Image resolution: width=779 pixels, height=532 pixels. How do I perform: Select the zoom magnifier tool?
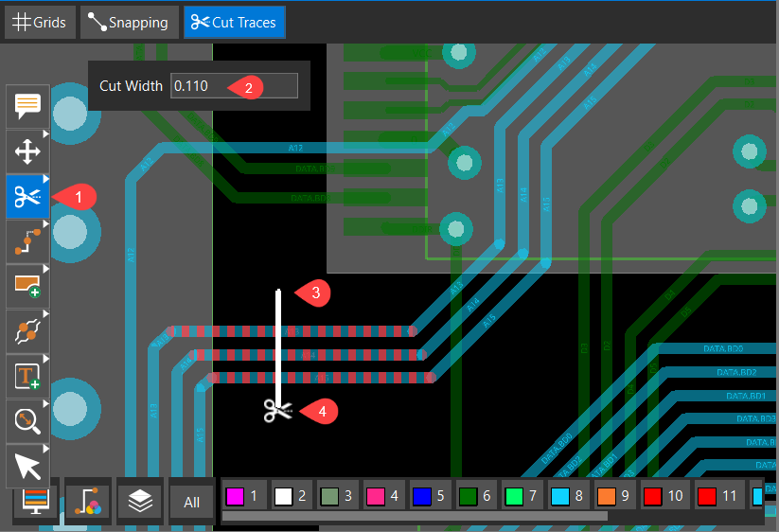[x=27, y=421]
